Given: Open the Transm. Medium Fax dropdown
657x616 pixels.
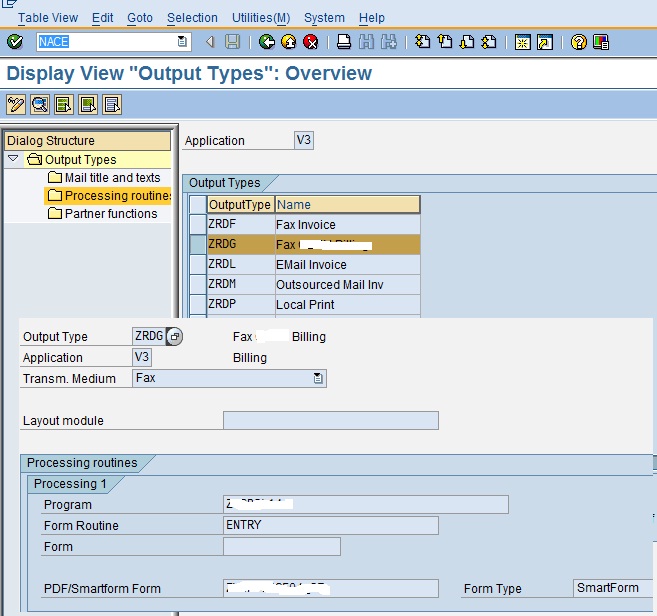Looking at the screenshot, I should (318, 378).
